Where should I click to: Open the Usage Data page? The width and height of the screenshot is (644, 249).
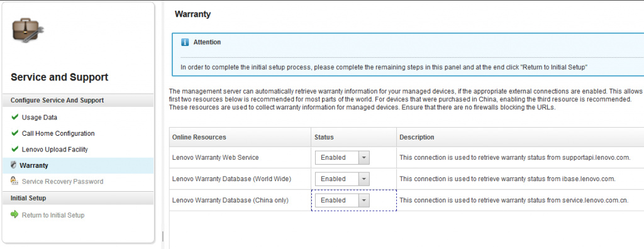40,117
